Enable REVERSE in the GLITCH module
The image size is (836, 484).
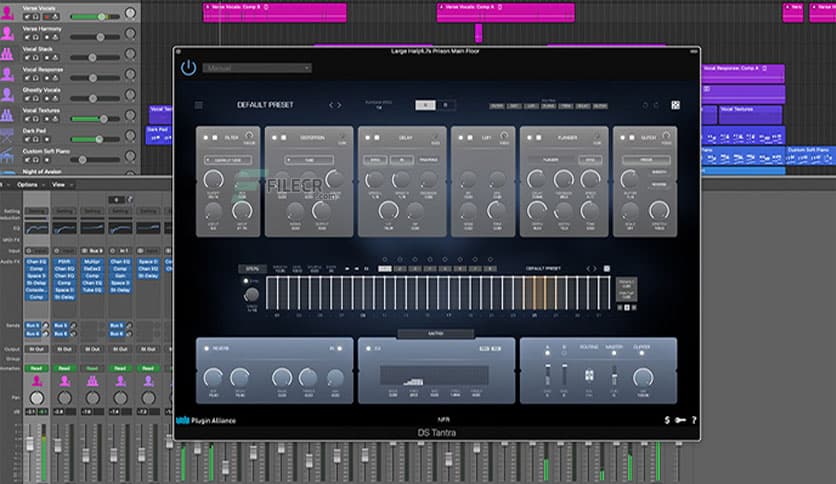coord(659,184)
